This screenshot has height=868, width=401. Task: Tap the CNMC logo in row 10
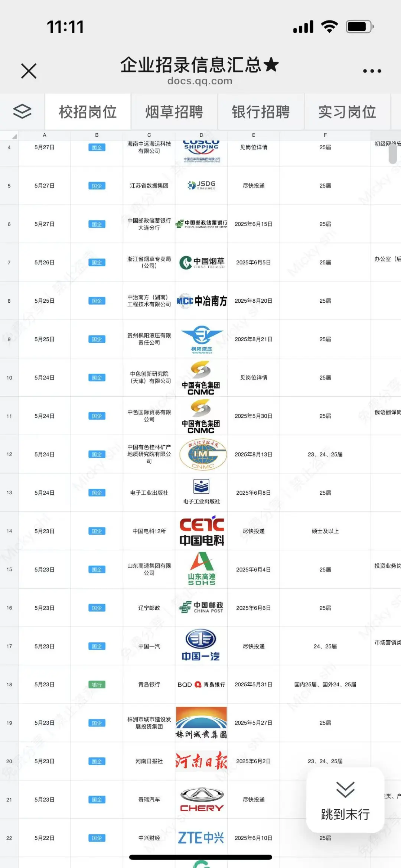click(x=201, y=378)
